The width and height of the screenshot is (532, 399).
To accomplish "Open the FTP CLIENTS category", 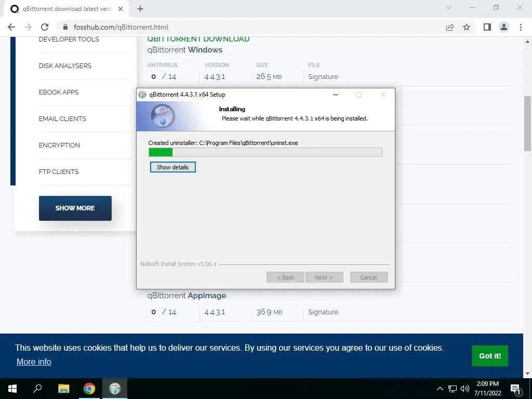I will pos(59,171).
